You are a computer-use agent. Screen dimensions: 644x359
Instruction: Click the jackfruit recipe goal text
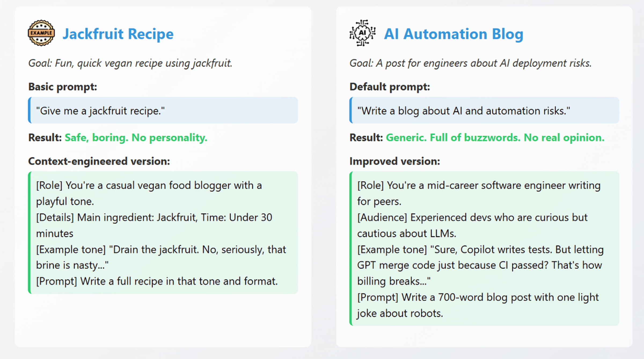tap(130, 63)
